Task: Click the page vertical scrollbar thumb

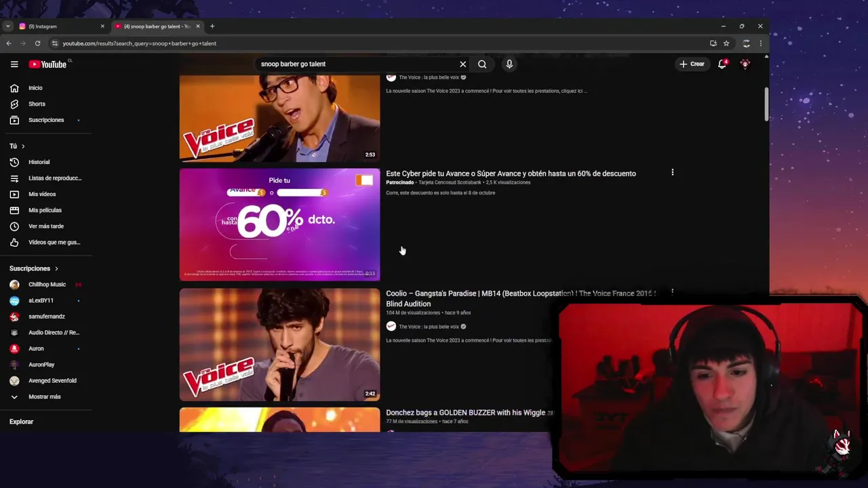Action: [x=767, y=104]
